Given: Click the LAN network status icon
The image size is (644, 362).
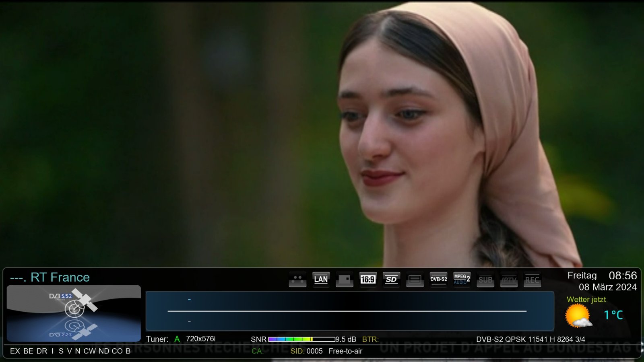Looking at the screenshot, I should 321,280.
